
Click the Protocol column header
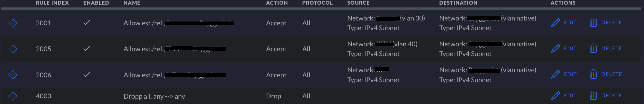317,3
